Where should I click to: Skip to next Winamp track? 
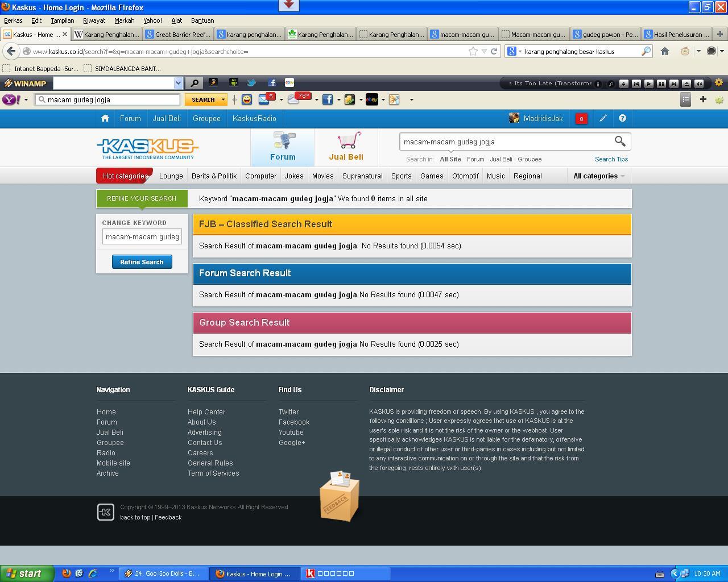tap(673, 84)
